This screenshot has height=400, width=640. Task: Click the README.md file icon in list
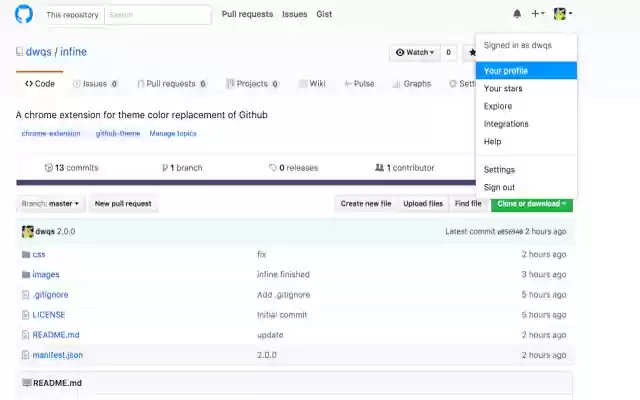25,335
